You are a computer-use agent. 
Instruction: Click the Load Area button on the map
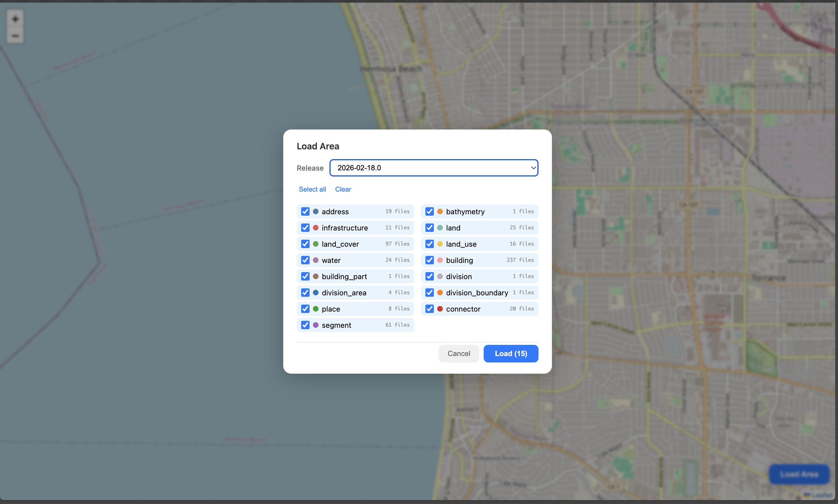[x=799, y=474]
